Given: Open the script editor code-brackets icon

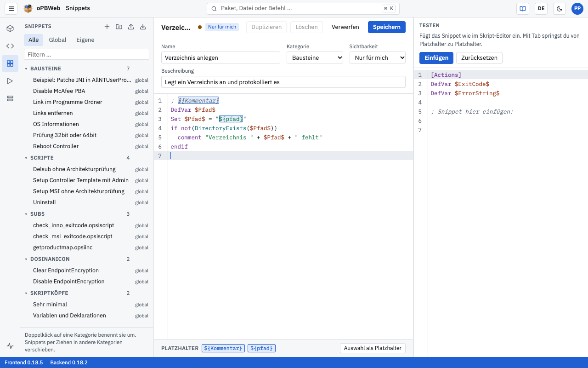Looking at the screenshot, I should pos(10,46).
